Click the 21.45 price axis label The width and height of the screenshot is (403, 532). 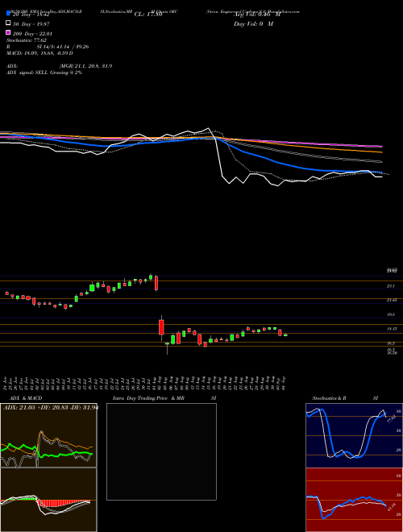[x=392, y=300]
